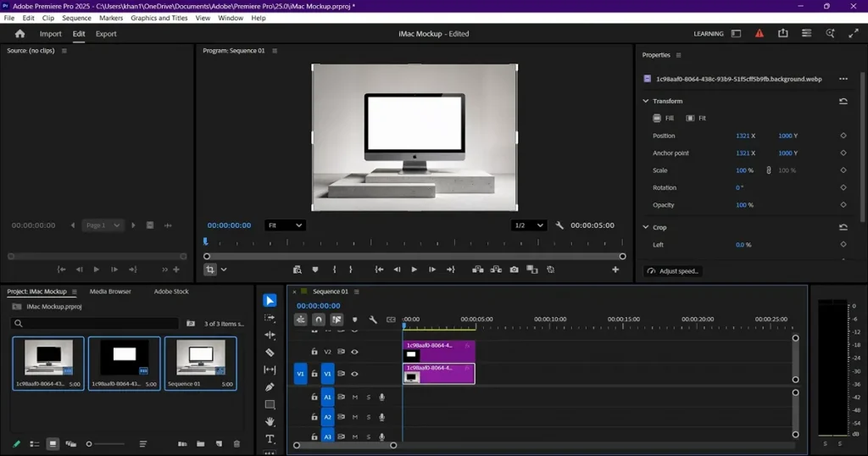Viewport: 868px width, 456px height.
Task: Click the Project panel search field
Action: click(x=95, y=323)
